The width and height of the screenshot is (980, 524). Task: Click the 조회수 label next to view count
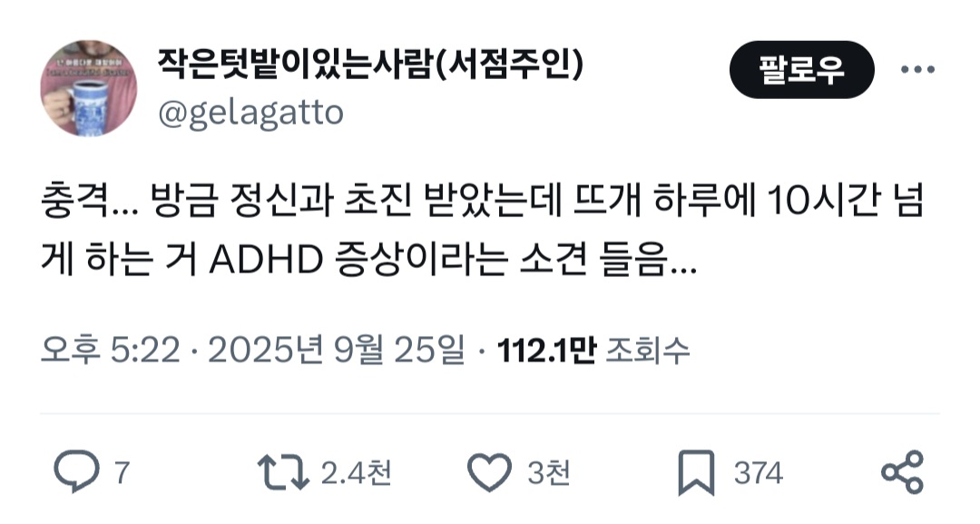coord(648,351)
